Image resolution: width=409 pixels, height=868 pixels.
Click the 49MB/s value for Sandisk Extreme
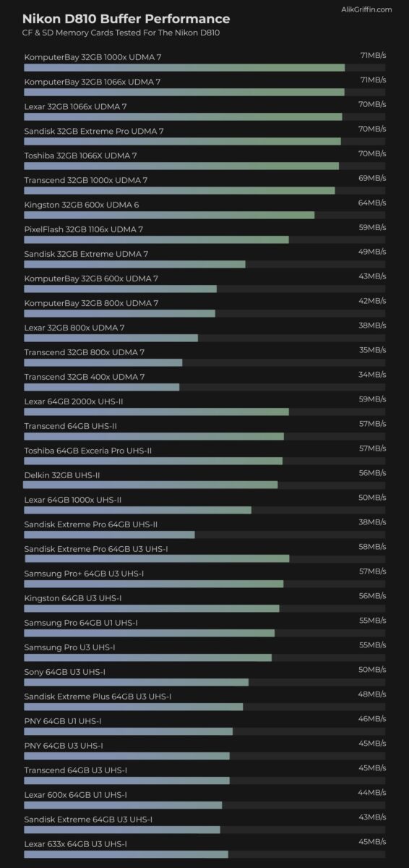pyautogui.click(x=373, y=252)
